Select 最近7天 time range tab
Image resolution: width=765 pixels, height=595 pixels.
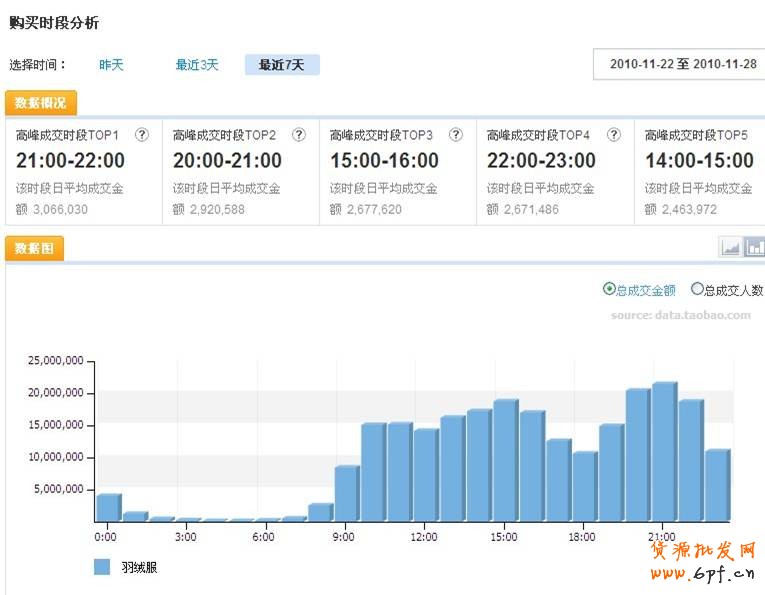(282, 65)
